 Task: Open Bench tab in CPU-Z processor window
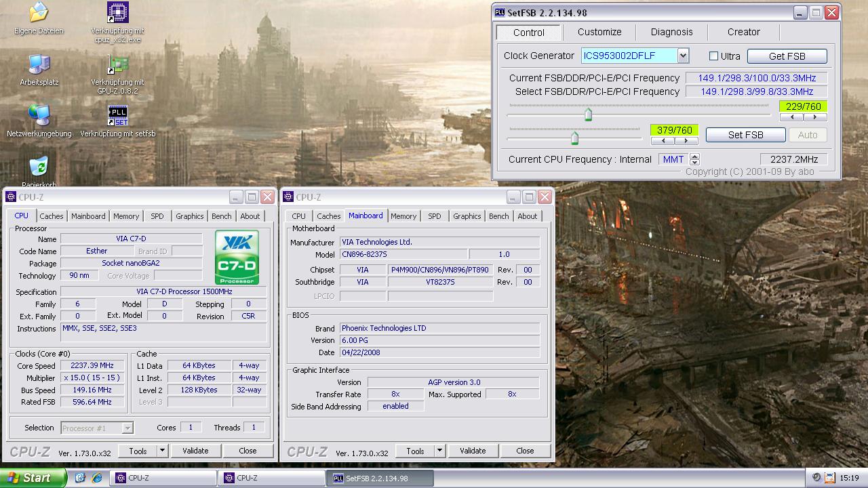[x=222, y=216]
